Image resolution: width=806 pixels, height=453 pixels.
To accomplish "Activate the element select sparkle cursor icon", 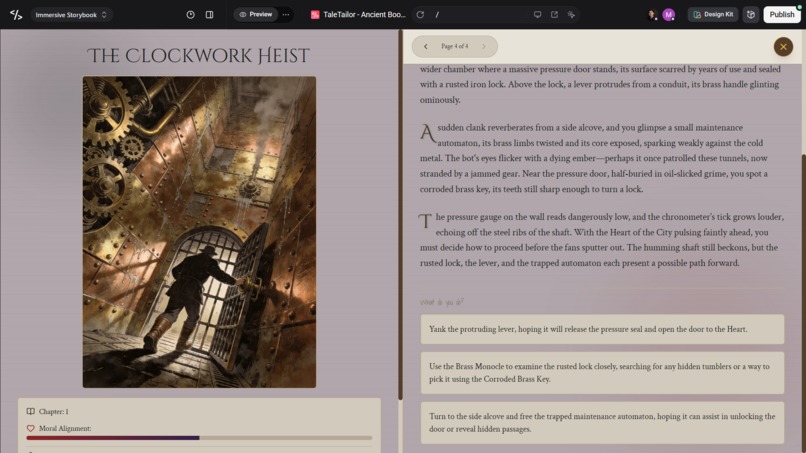I will pos(571,14).
